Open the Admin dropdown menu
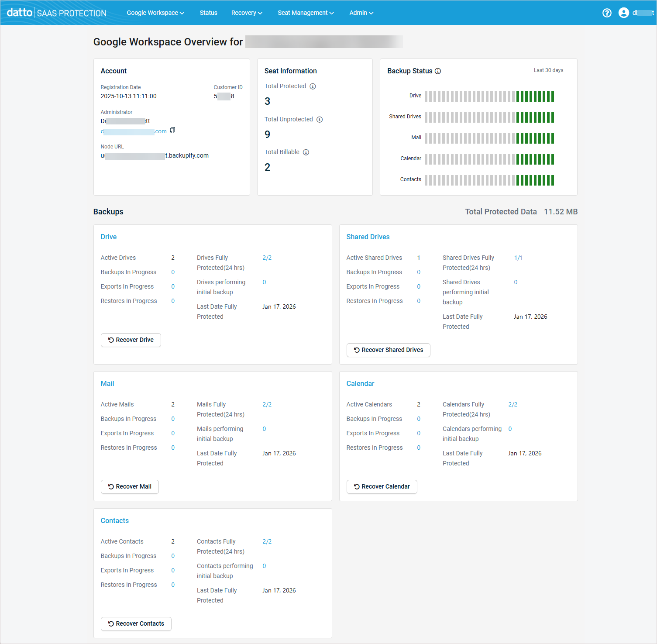The height and width of the screenshot is (644, 657). [x=361, y=13]
